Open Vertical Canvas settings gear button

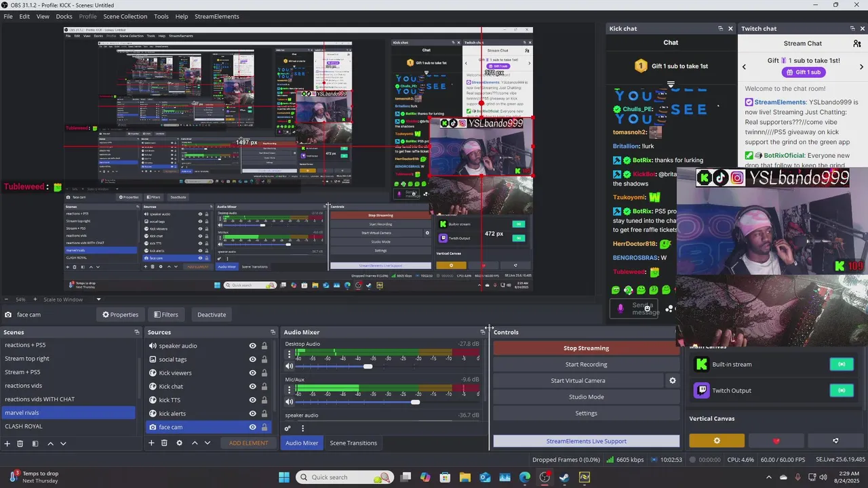[717, 441]
